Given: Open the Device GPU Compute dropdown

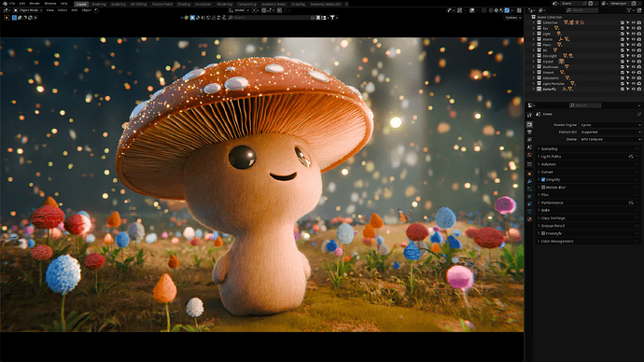Looking at the screenshot, I should (609, 140).
